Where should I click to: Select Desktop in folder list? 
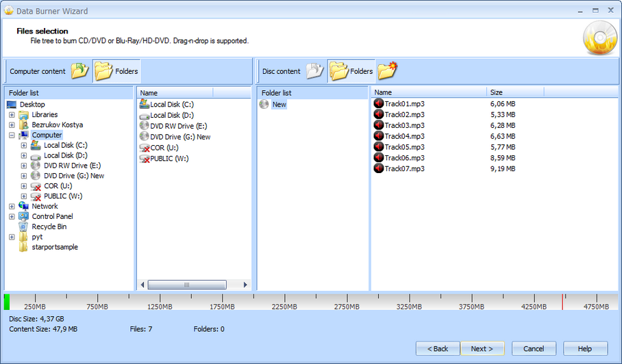point(32,105)
